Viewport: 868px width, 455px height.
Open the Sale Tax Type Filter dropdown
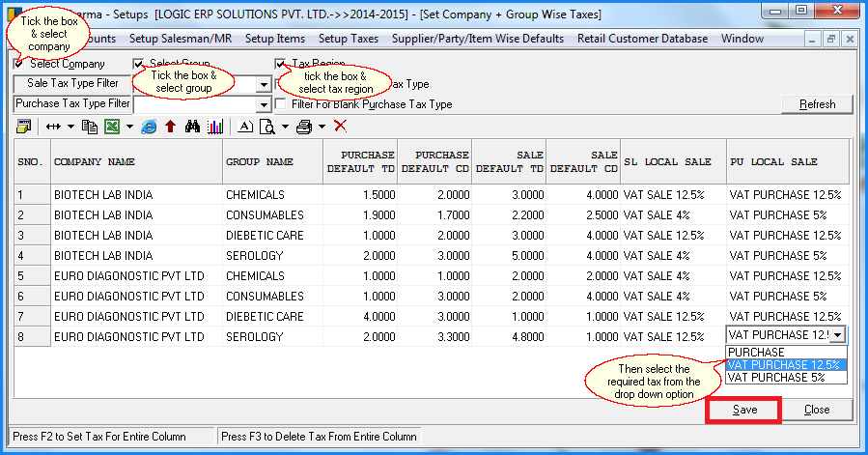click(x=264, y=84)
